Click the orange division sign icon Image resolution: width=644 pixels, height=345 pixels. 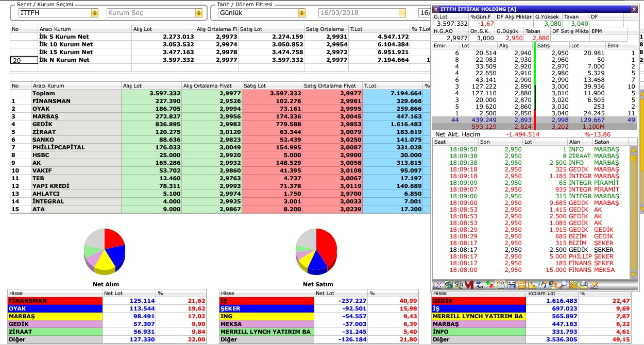coord(521,284)
